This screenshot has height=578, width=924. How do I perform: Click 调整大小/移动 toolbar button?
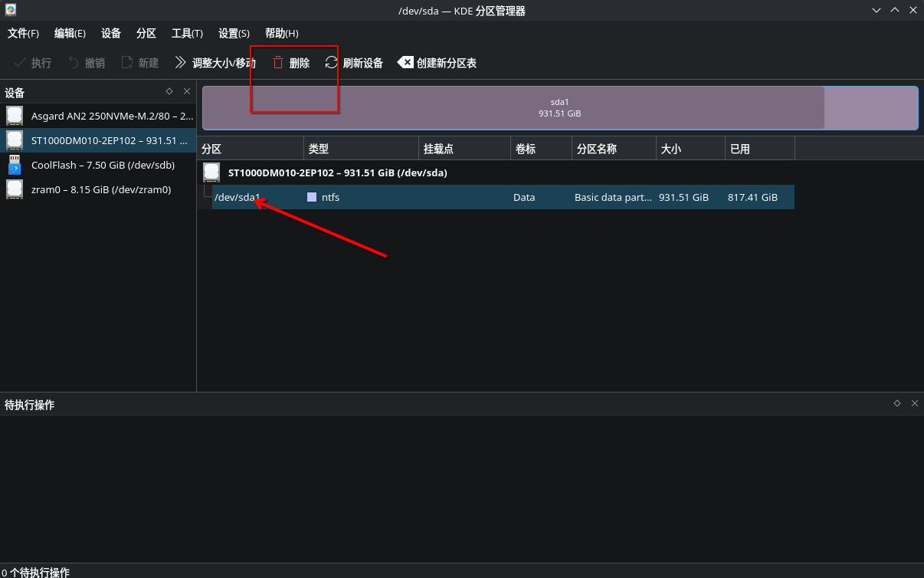tap(215, 63)
